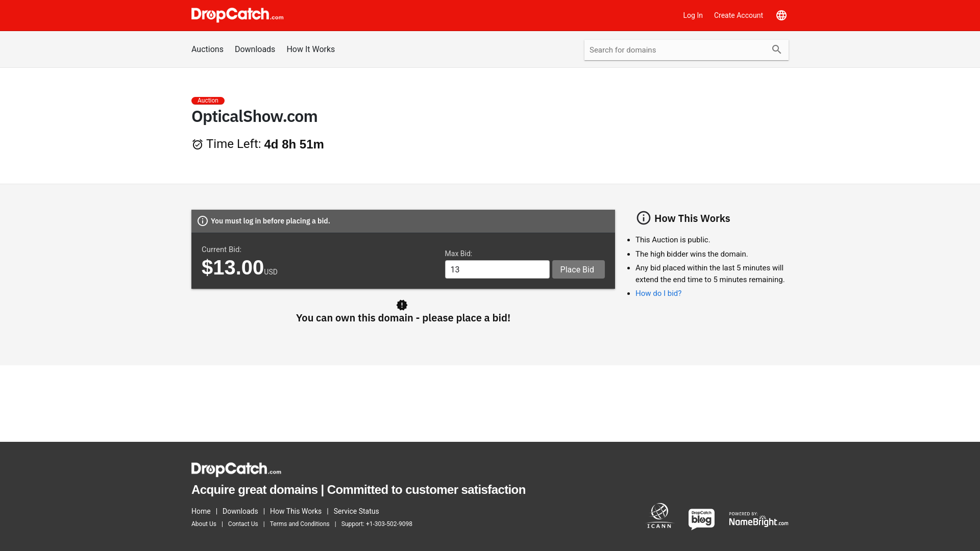980x551 pixels.
Task: Click the info icon beside How This Works
Action: 644,218
